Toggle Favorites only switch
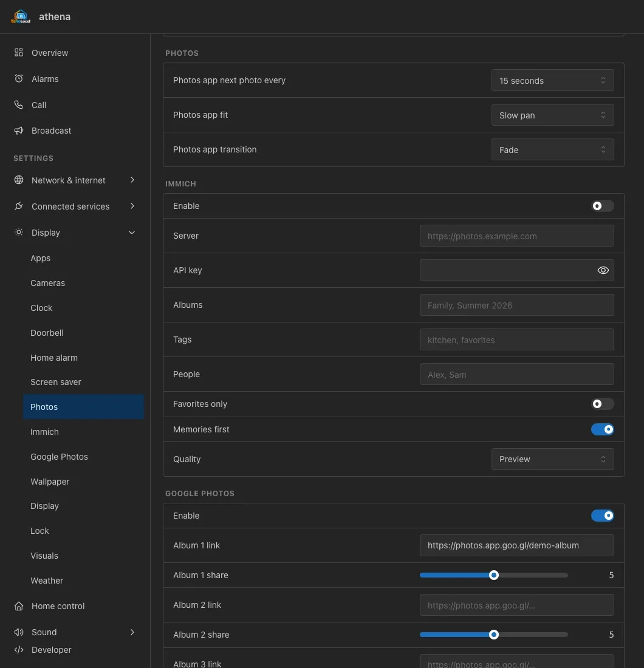Image resolution: width=644 pixels, height=668 pixels. (603, 404)
